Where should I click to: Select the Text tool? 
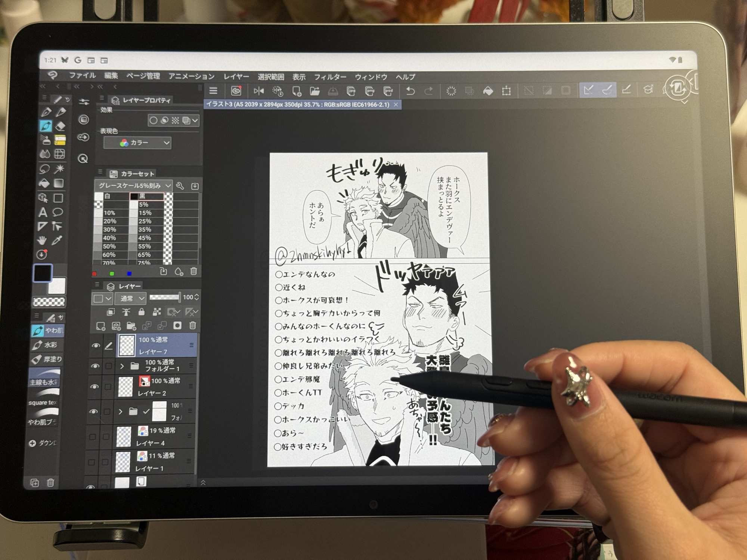[43, 212]
